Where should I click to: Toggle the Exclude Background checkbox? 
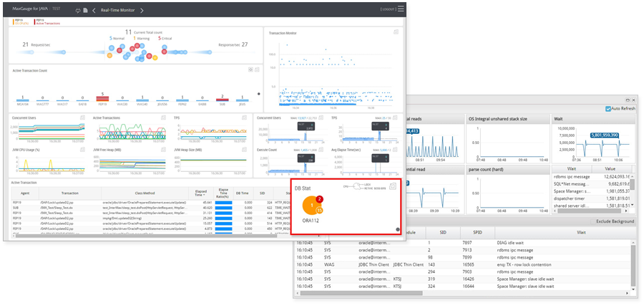tap(593, 221)
